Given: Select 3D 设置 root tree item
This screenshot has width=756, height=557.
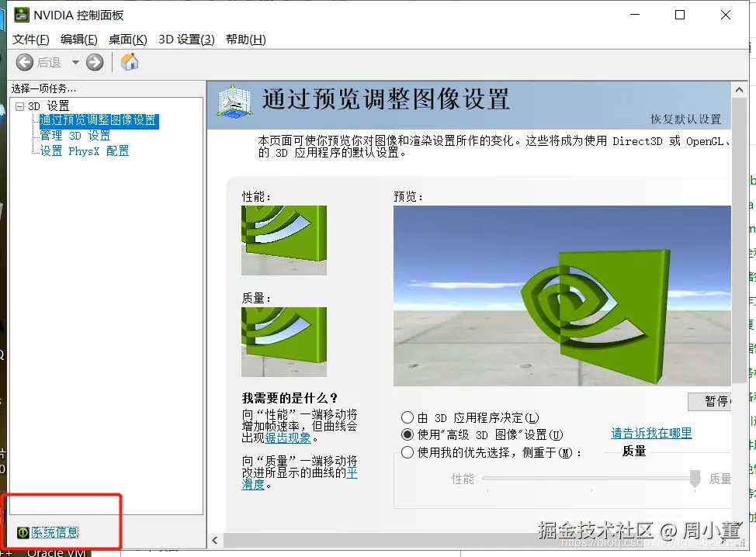Looking at the screenshot, I should coord(49,106).
